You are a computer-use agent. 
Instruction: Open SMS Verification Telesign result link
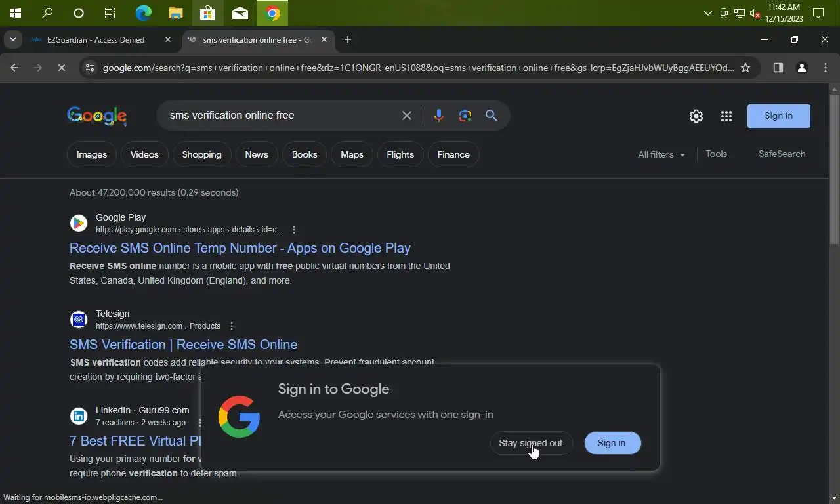(184, 345)
